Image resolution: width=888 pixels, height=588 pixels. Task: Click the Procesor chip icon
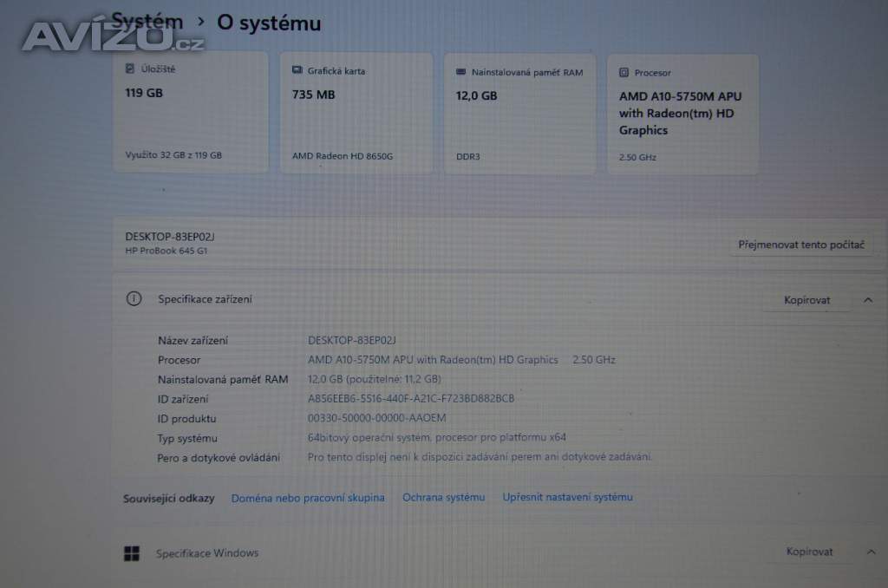click(x=624, y=74)
